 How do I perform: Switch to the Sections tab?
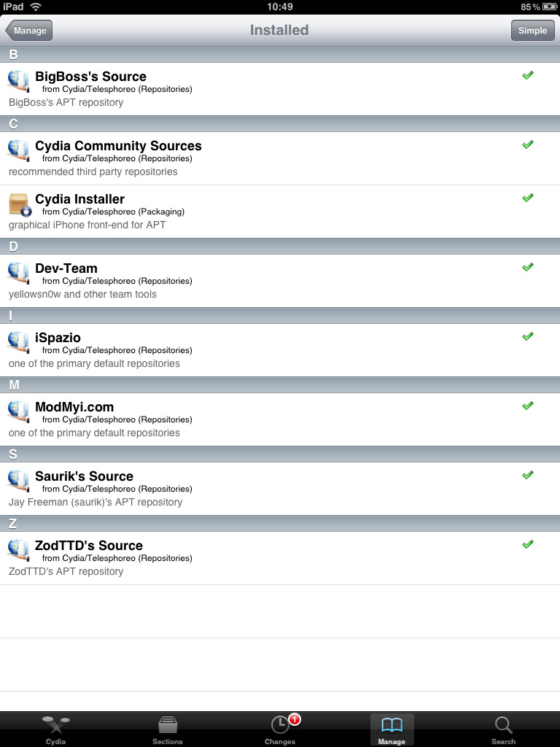(168, 729)
